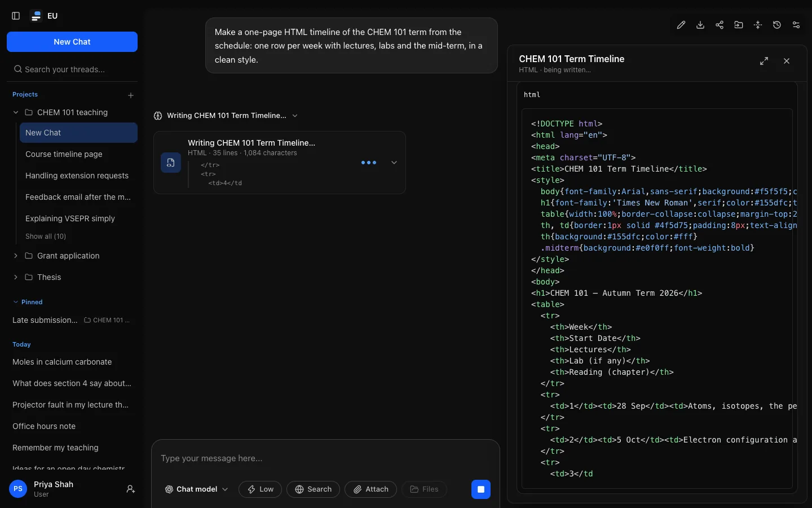Open the history clock icon
812x508 pixels.
point(777,25)
